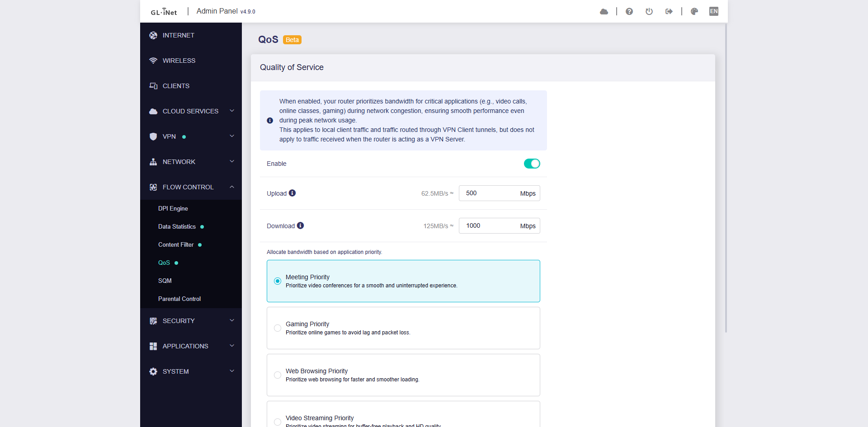Click the Meeting Priority card title

point(307,277)
